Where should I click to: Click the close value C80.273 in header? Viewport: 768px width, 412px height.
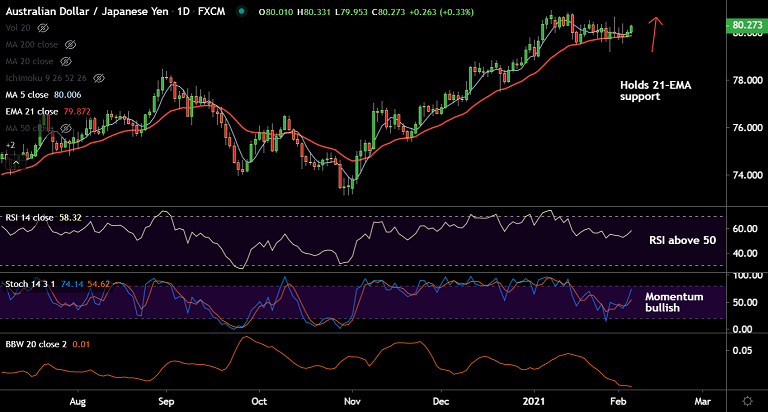pos(388,12)
